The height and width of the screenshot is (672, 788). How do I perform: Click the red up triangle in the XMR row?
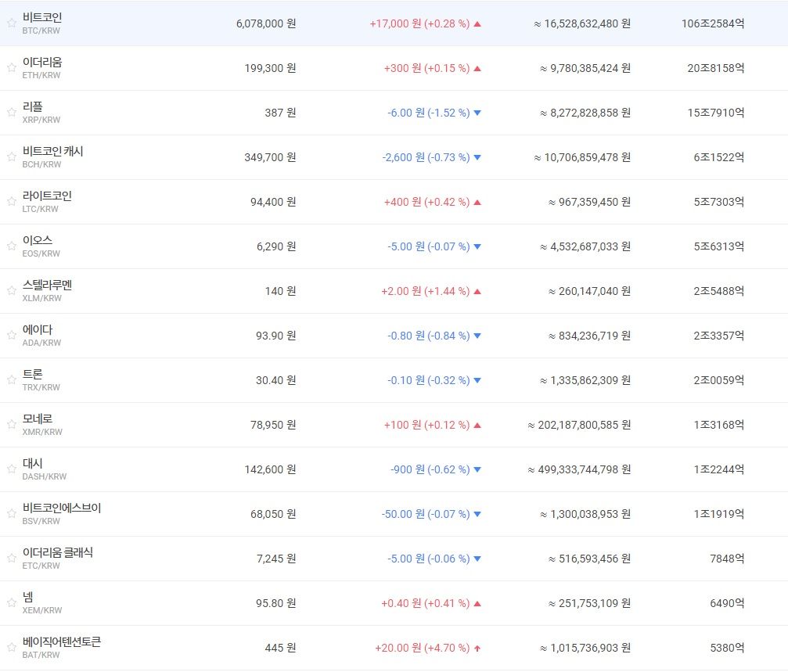click(x=477, y=426)
